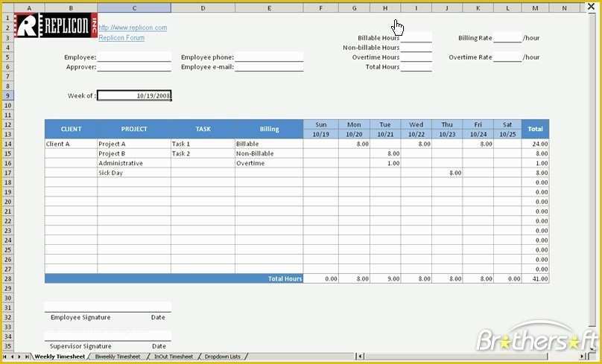Select the 'Billable' billing cell

pos(269,144)
